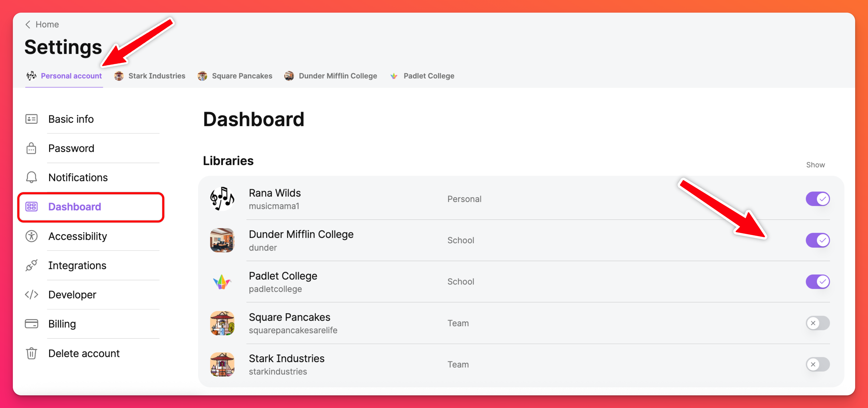Click the Notifications bell icon
This screenshot has height=408, width=868.
tap(31, 177)
